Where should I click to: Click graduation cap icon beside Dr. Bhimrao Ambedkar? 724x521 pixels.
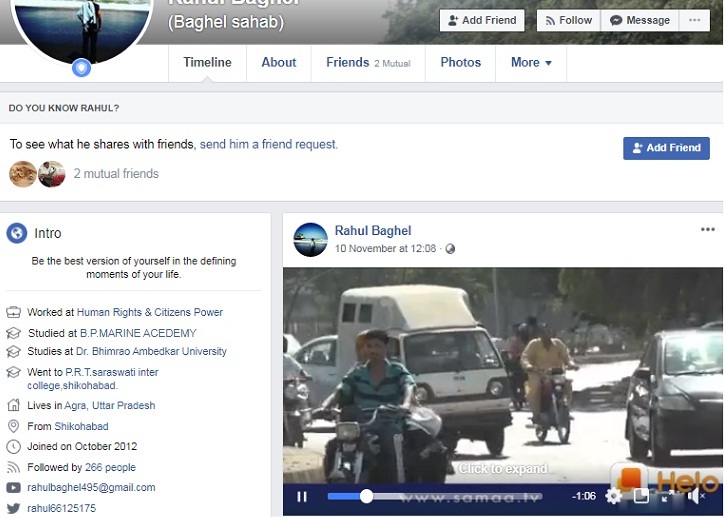[13, 352]
